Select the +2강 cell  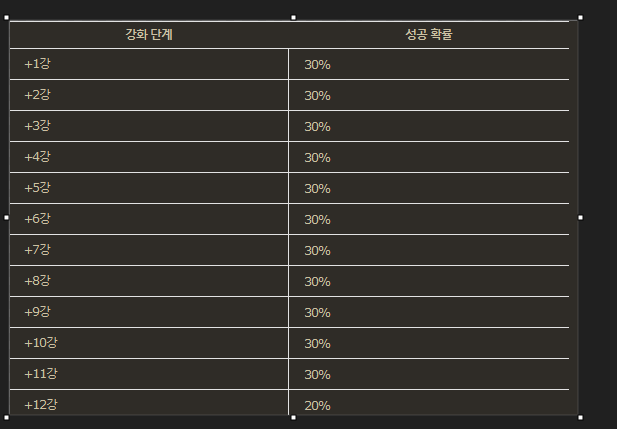tap(38, 95)
